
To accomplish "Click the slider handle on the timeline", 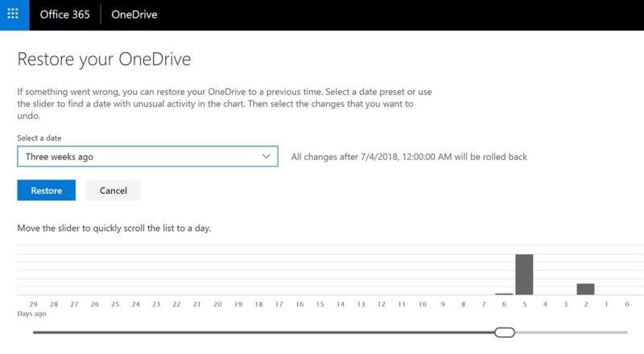I will tap(505, 332).
